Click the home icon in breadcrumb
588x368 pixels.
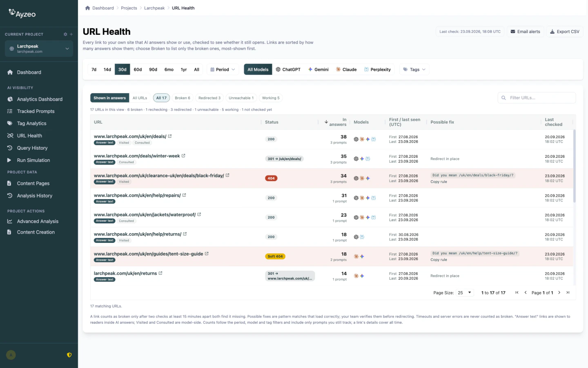(87, 8)
